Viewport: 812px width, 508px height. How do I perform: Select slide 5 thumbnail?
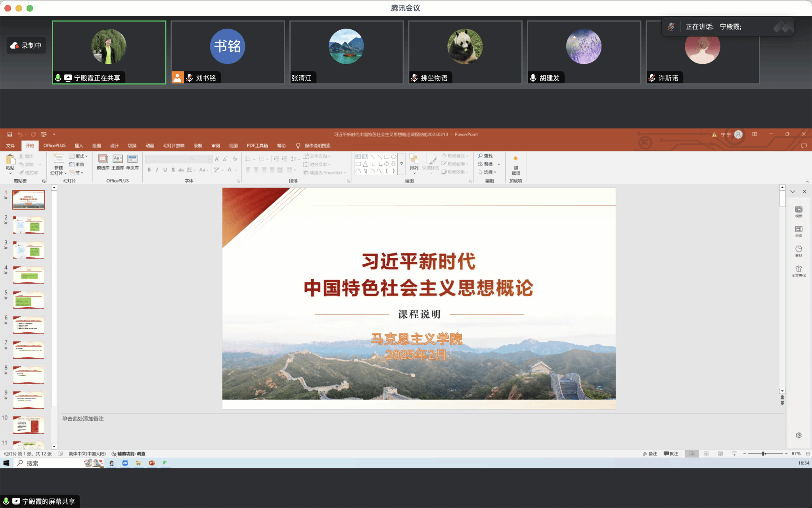pos(29,300)
